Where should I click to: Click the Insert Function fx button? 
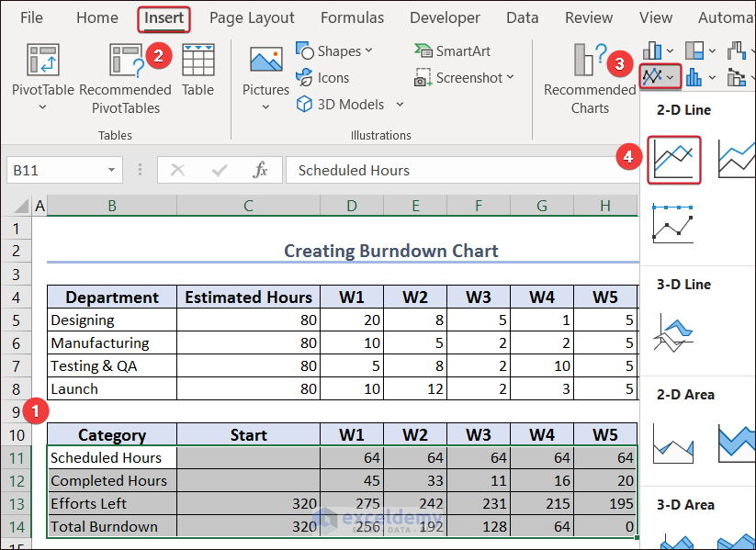click(261, 170)
